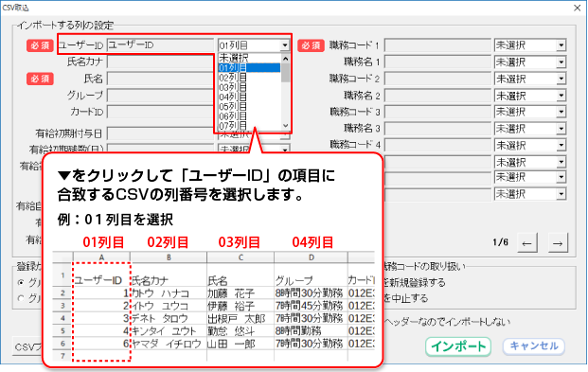Go to next page with → arrow
588x372 pixels.
[x=558, y=243]
